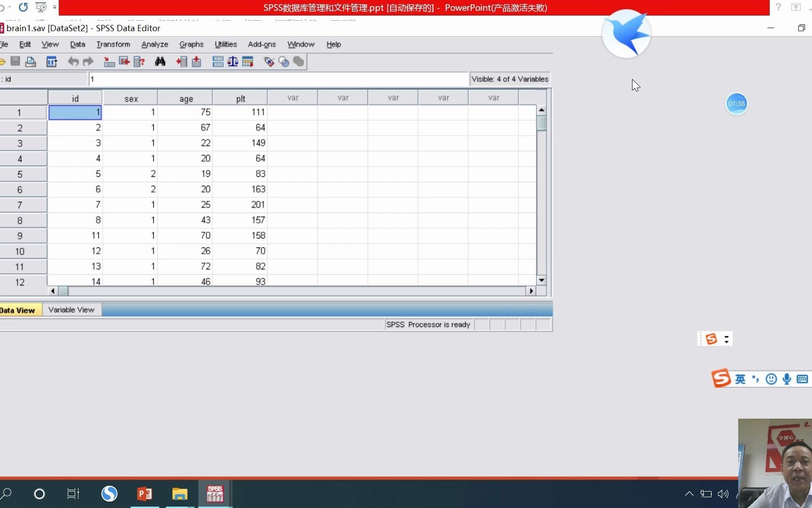
Task: Open the Analyze menu
Action: pyautogui.click(x=154, y=44)
